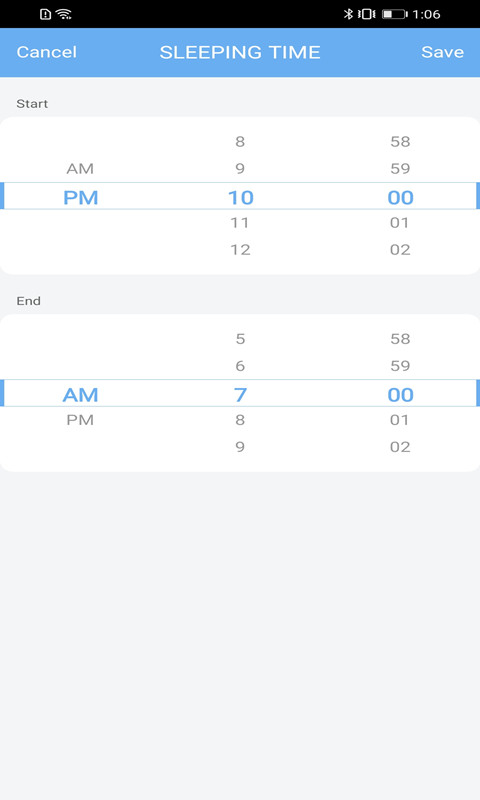This screenshot has height=800, width=480.
Task: Tap the selected PM value in Start
Action: 81,197
